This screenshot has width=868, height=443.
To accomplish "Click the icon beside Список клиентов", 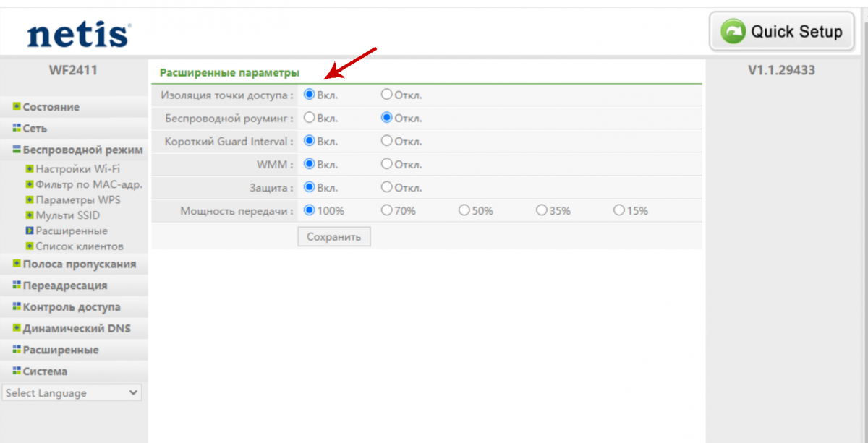I will (x=30, y=246).
